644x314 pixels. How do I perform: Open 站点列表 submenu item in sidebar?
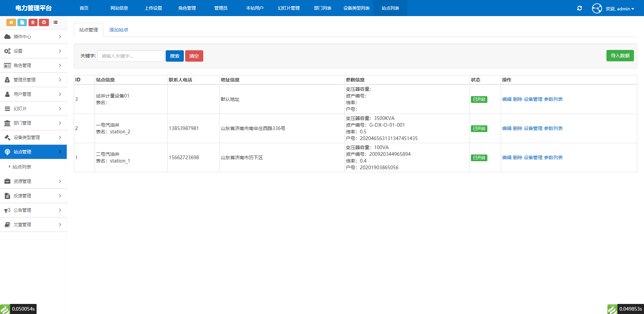coord(22,167)
